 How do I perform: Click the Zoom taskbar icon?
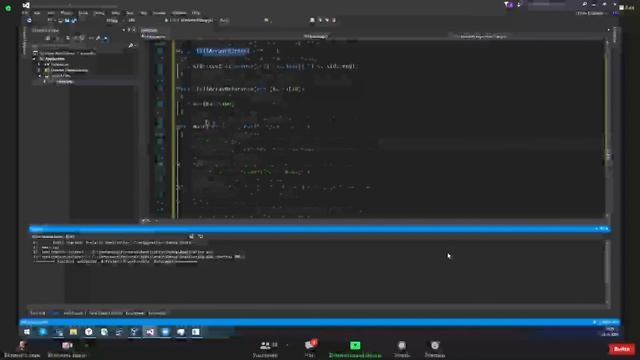click(x=165, y=332)
